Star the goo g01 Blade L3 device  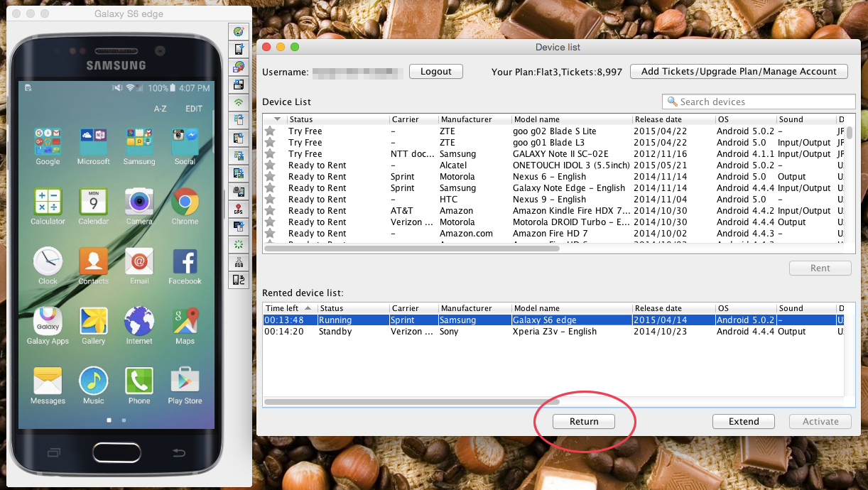coord(270,143)
